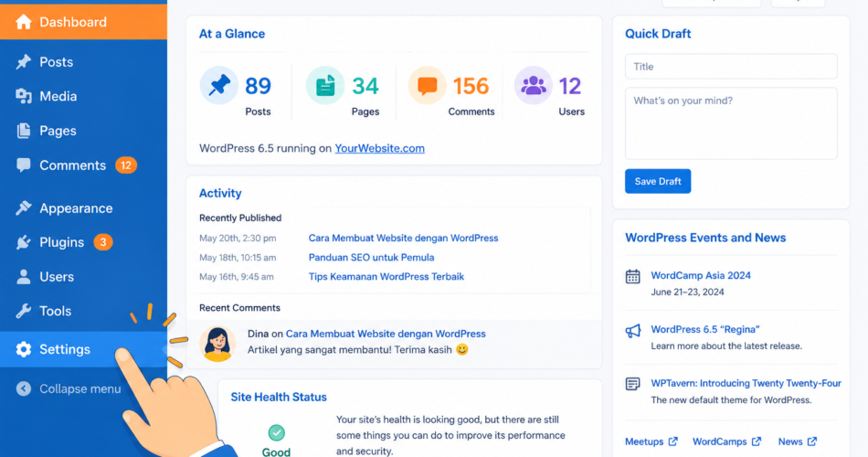Click the 156 comments count
This screenshot has width=868, height=457.
click(471, 86)
